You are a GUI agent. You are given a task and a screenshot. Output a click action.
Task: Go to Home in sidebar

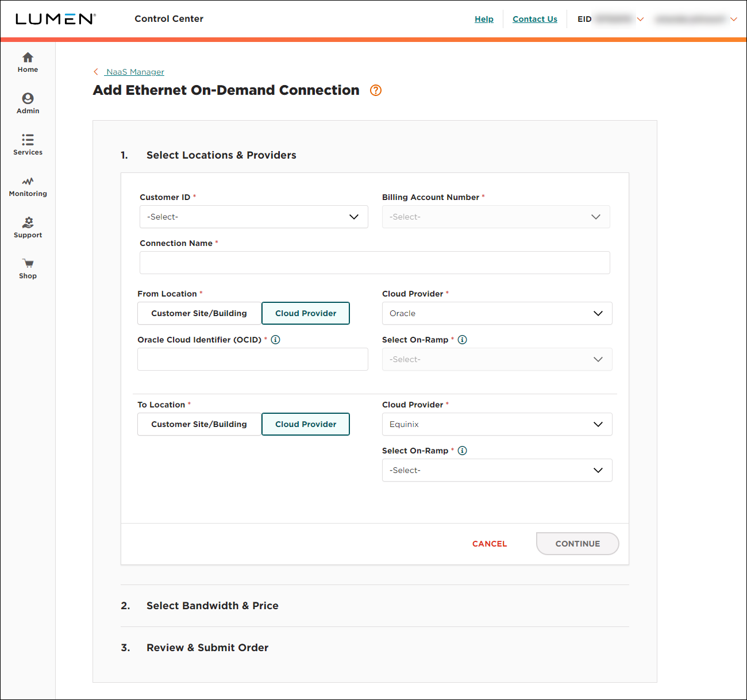28,63
